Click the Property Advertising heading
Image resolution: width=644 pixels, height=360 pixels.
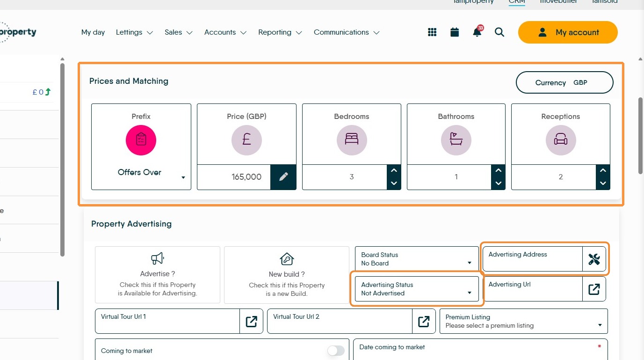(x=131, y=224)
